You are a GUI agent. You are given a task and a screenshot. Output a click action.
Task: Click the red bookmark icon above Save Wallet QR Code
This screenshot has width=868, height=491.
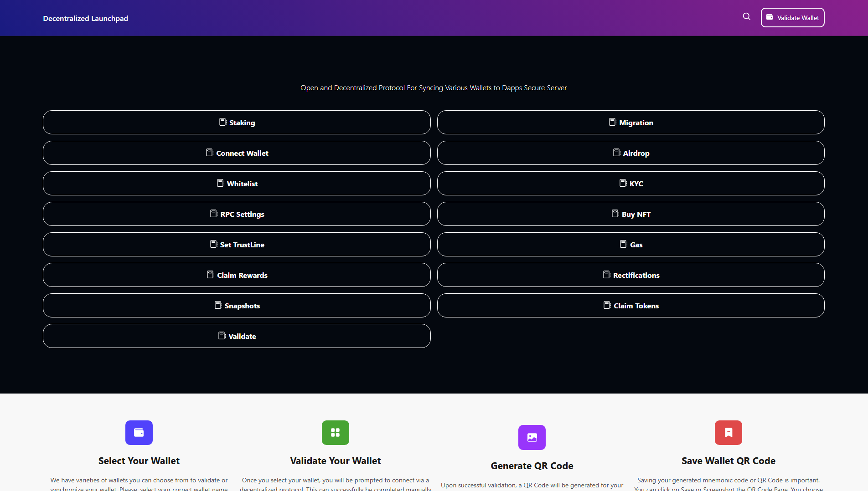tap(728, 433)
